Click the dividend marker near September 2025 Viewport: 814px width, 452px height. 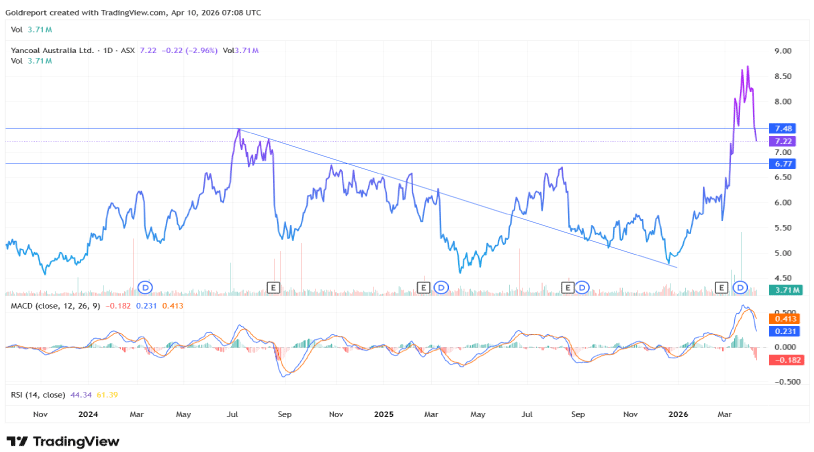(x=581, y=287)
